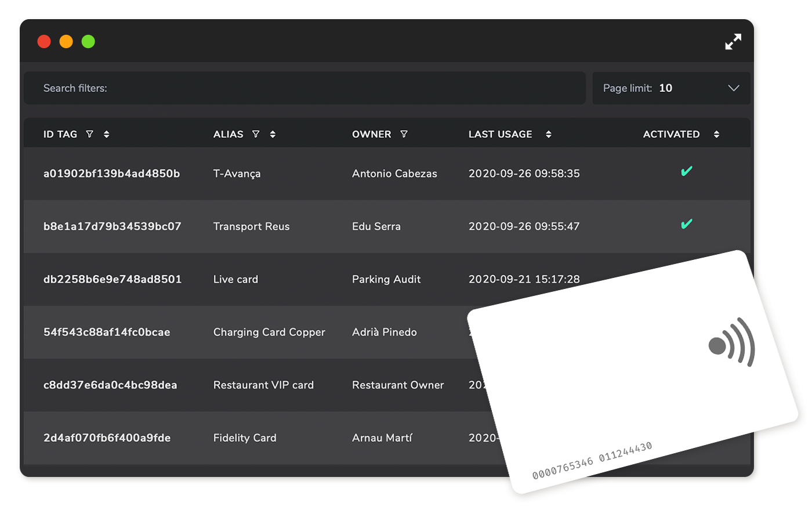Click the filter icon next to ID TAG
This screenshot has height=506, width=812.
89,134
